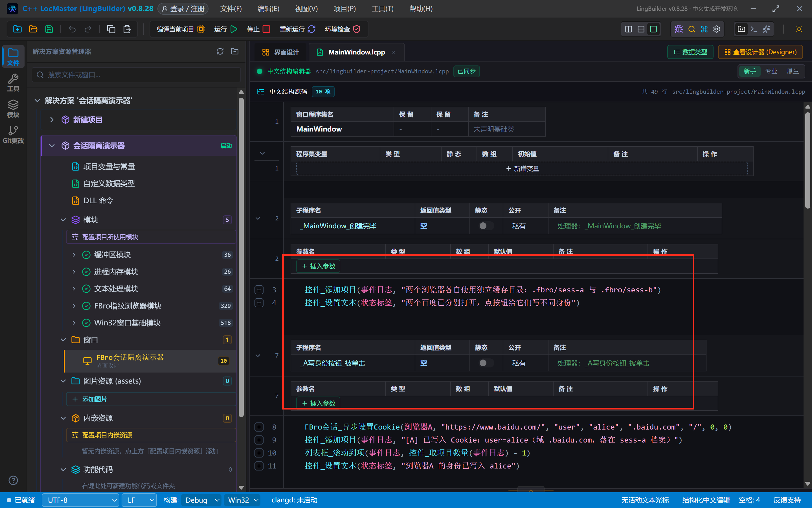Open the Debug build dropdown
Image resolution: width=812 pixels, height=508 pixels.
point(201,500)
